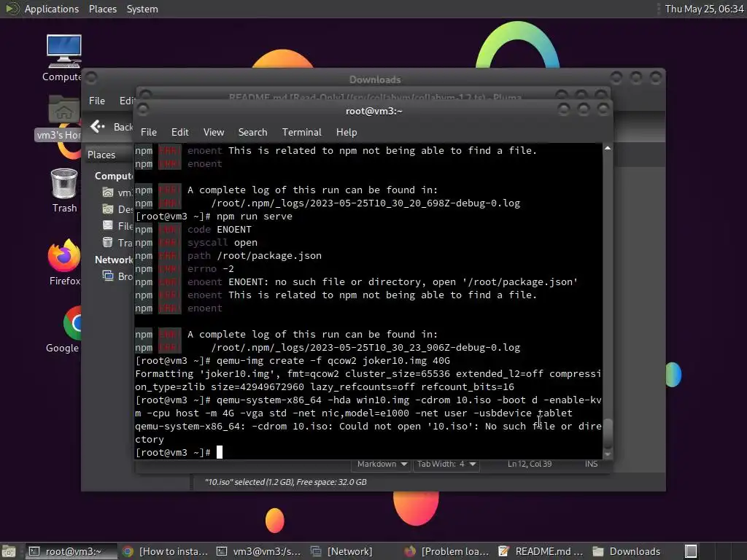Click the terminal scrollbar thumb
The image size is (747, 560).
click(608, 433)
